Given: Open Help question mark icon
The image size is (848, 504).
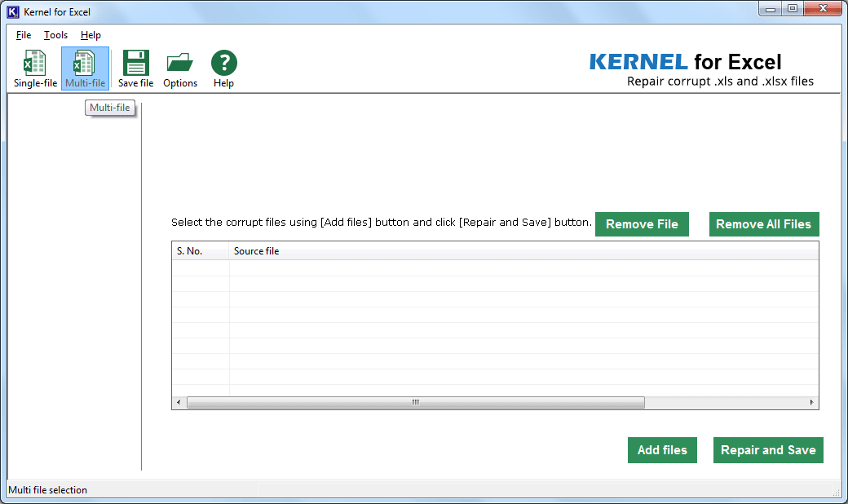Looking at the screenshot, I should point(223,69).
